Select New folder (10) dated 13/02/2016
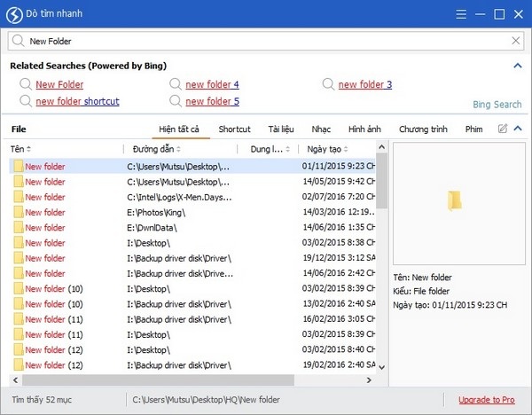This screenshot has width=532, height=415. (192, 303)
